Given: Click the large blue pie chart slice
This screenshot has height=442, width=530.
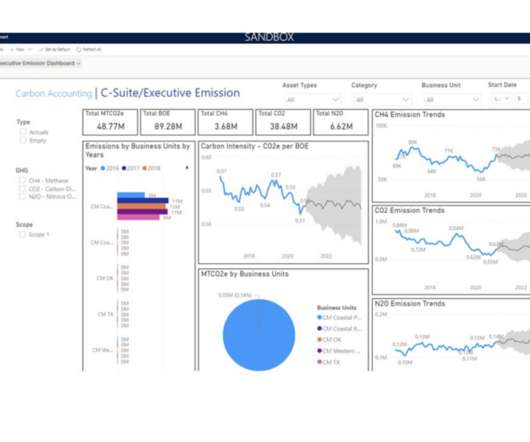Looking at the screenshot, I should click(x=259, y=335).
